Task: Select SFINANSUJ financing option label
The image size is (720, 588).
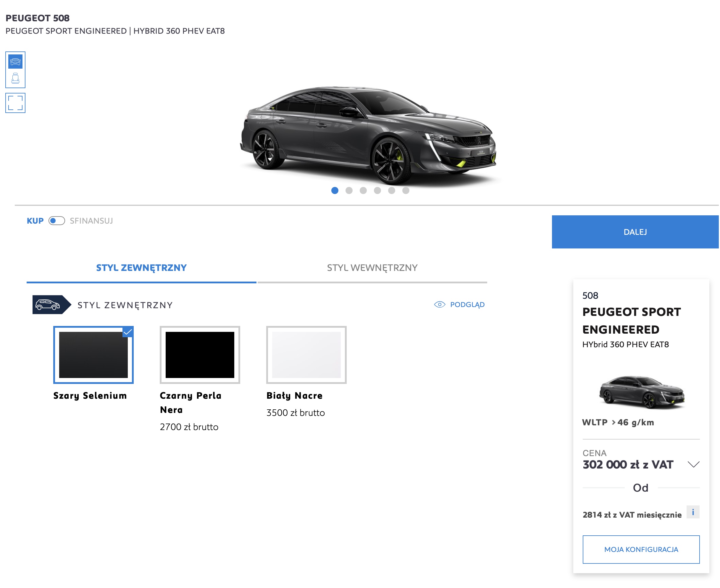Action: point(91,221)
